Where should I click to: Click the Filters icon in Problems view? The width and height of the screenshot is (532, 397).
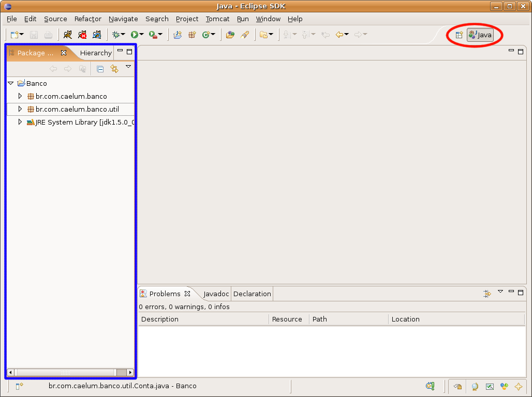[x=487, y=294]
